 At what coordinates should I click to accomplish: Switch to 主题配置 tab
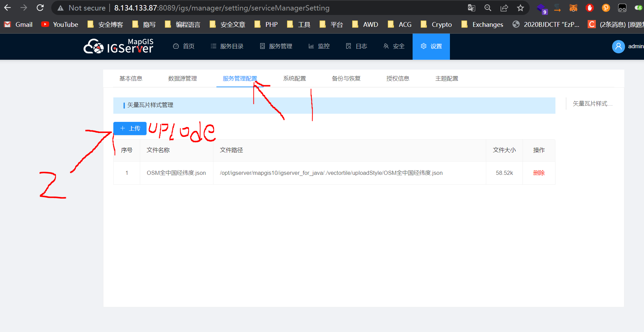click(x=447, y=78)
